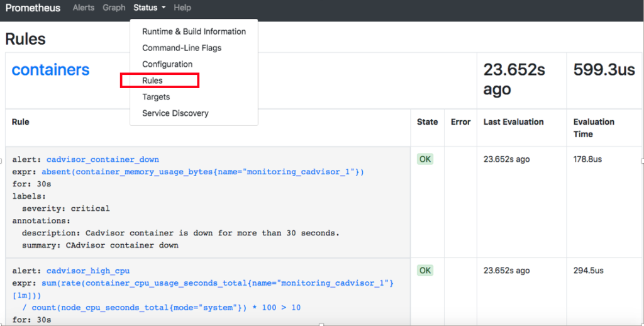The image size is (644, 326).
Task: Click the group's 23.652s ago heading
Action: tap(514, 79)
